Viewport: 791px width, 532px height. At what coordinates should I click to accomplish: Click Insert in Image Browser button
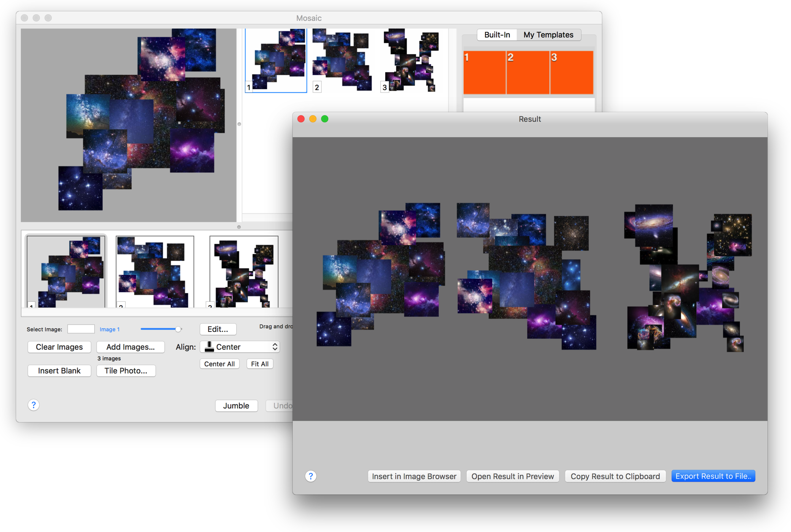tap(414, 476)
